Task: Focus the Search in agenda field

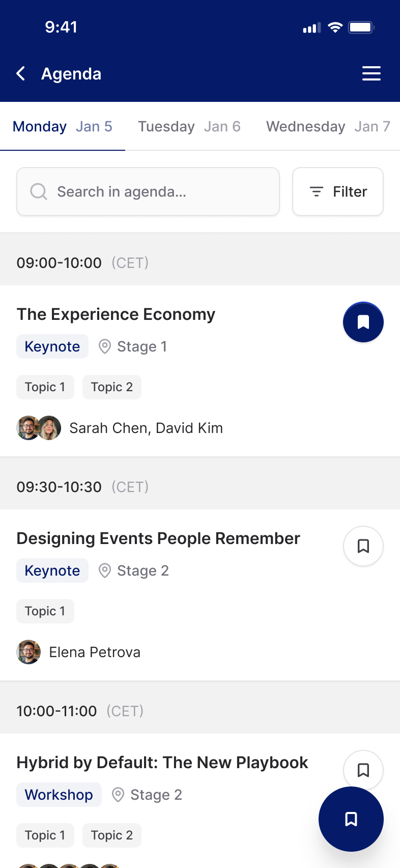Action: click(148, 192)
